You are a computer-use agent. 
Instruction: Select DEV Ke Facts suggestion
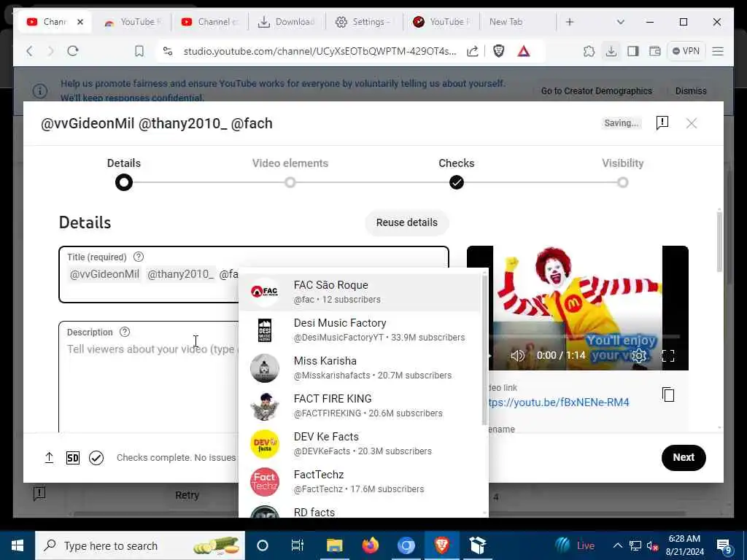coord(360,444)
